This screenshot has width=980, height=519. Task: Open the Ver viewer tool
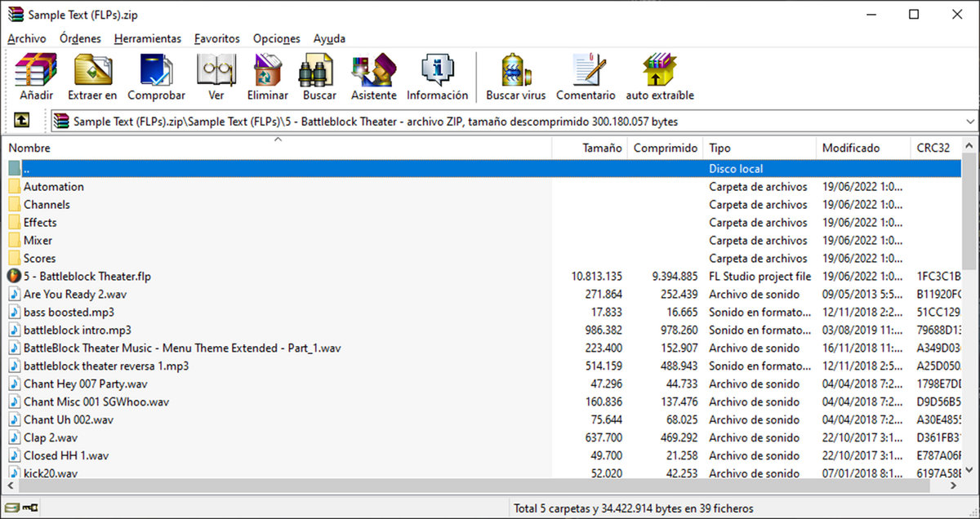(x=216, y=77)
